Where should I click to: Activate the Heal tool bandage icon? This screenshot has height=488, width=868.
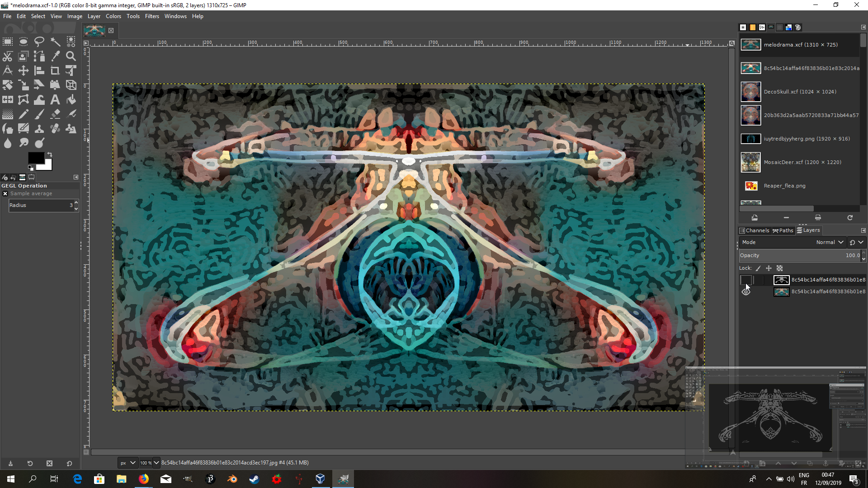[55, 129]
